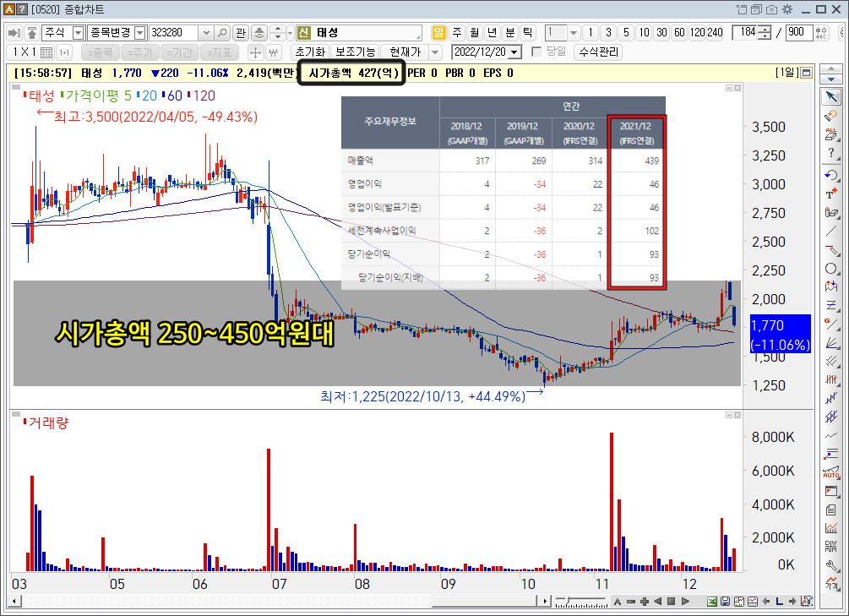Click the horizontal scrollbar right arrow

545,601
